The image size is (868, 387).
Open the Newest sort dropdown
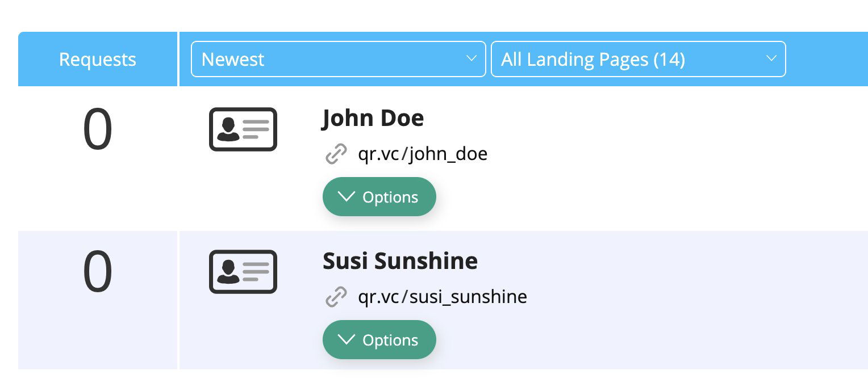click(338, 59)
